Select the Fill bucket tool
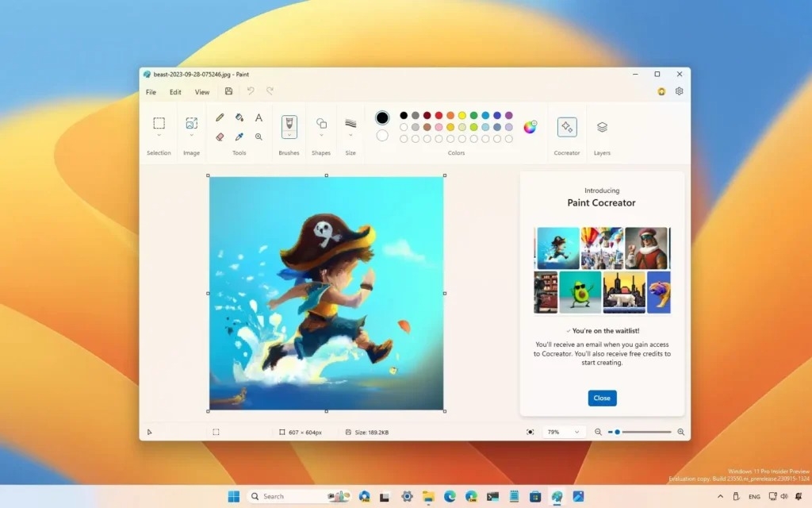Image resolution: width=812 pixels, height=508 pixels. click(x=239, y=117)
